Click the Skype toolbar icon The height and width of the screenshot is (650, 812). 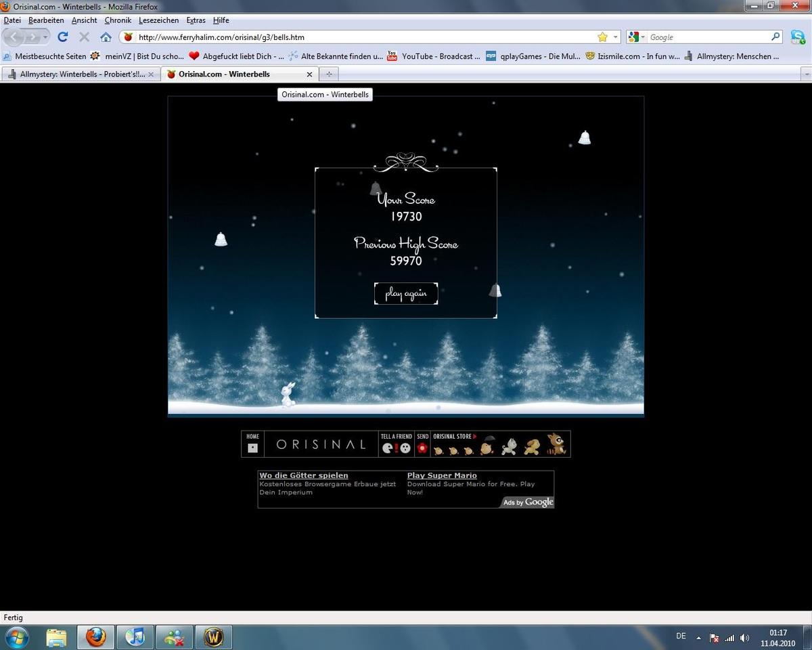(x=798, y=37)
